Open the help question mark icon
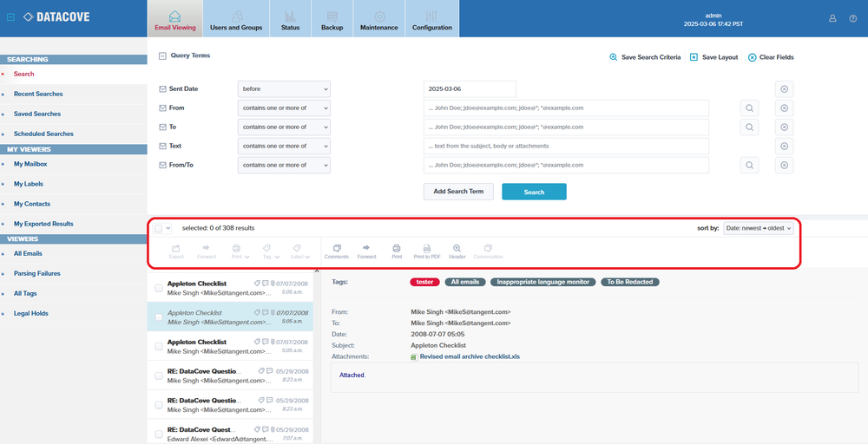 [853, 18]
